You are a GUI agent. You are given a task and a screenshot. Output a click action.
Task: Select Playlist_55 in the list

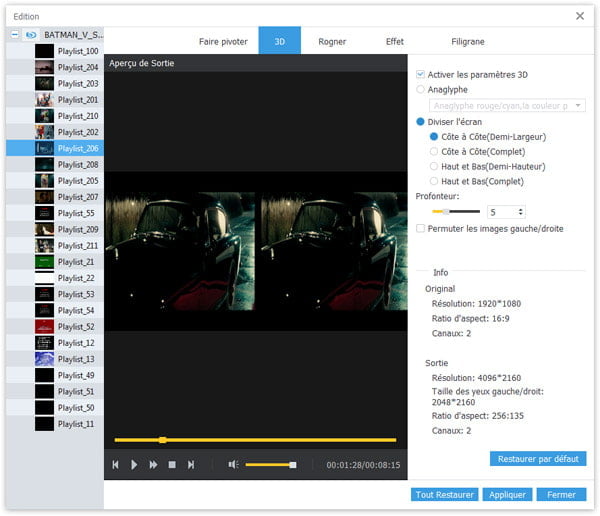click(55, 213)
